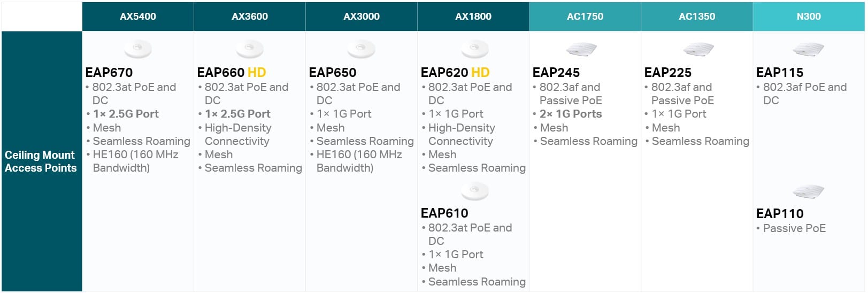Click the EAP670 access point image
This screenshot has height=293, width=868.
(138, 49)
